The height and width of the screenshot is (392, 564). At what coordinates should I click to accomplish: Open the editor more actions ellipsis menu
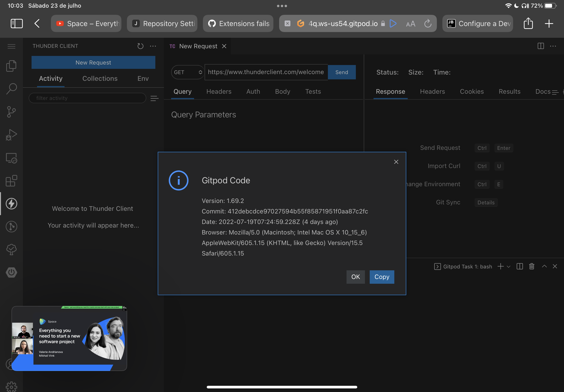coord(553,46)
